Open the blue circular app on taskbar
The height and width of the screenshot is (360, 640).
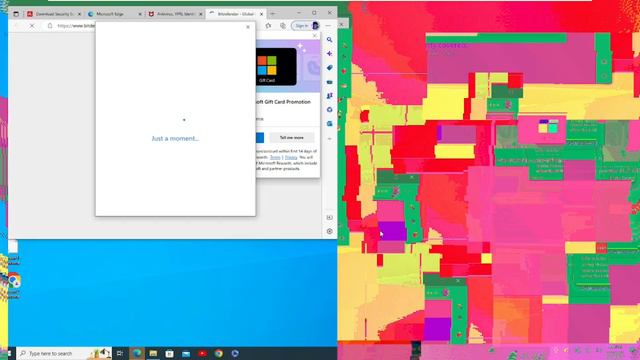(235, 353)
